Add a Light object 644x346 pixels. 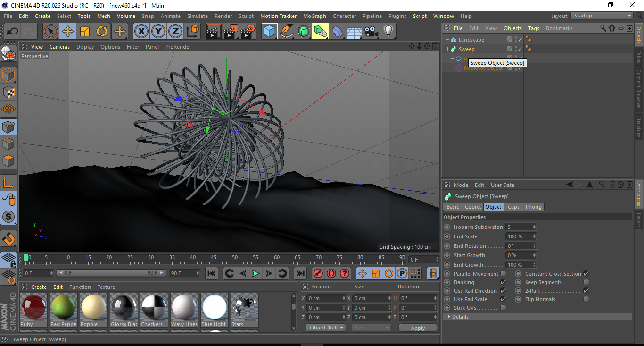[x=388, y=32]
